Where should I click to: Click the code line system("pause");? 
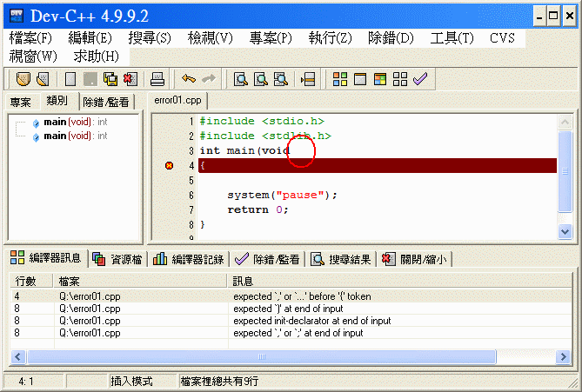click(282, 195)
